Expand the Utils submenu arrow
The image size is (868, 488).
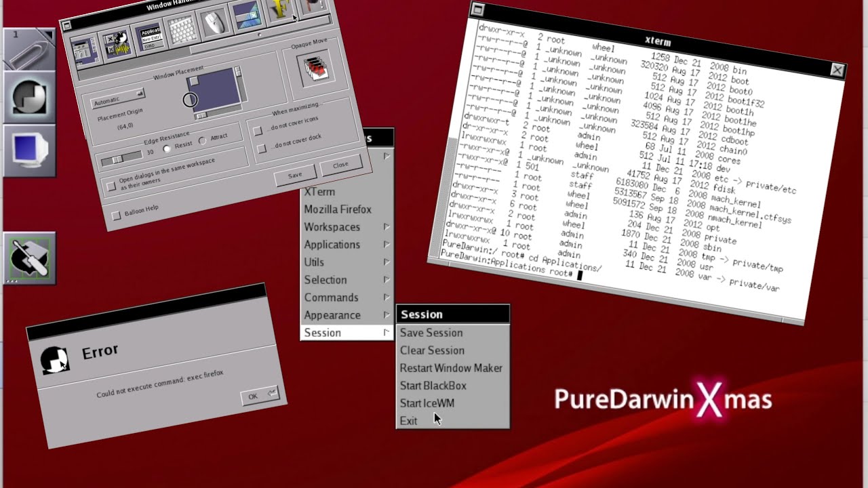click(x=387, y=262)
